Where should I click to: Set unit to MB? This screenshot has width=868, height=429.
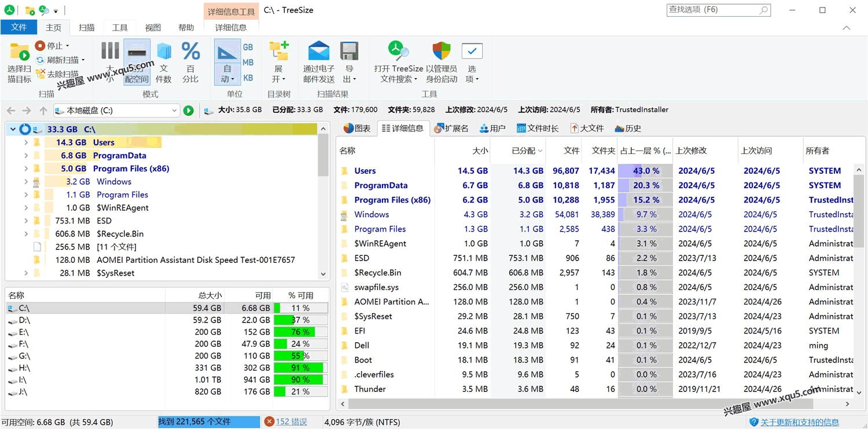[248, 63]
